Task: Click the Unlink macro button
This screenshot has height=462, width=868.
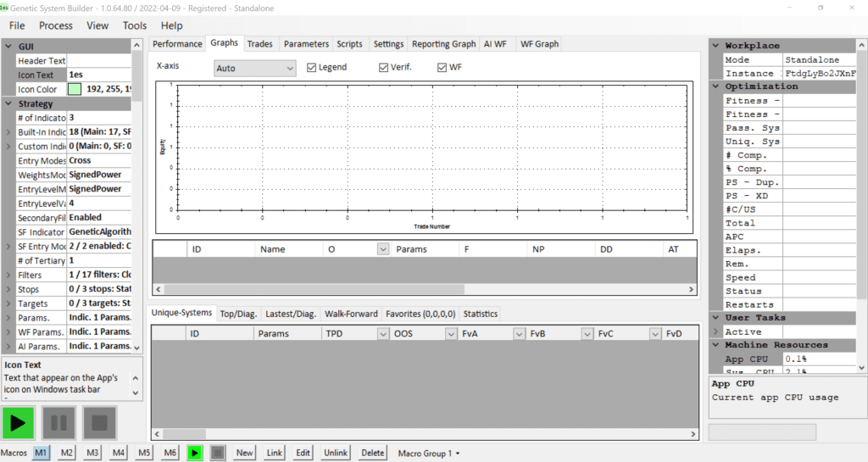Action: 336,453
